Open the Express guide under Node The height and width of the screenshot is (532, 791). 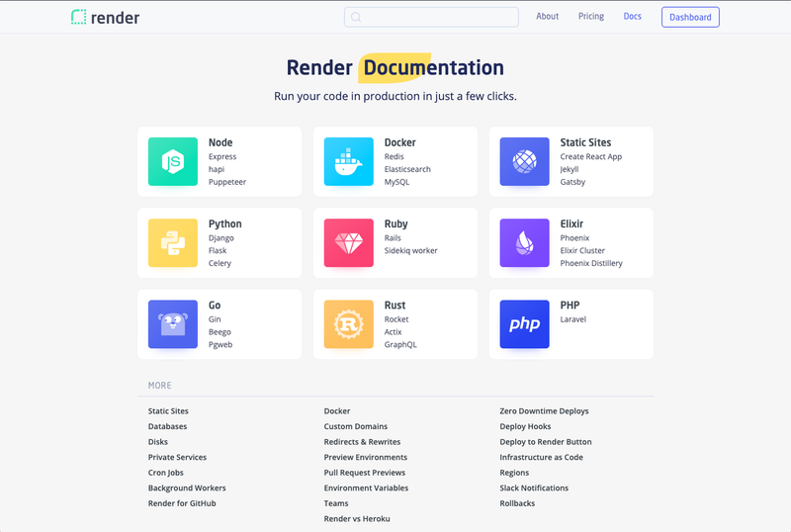point(222,157)
